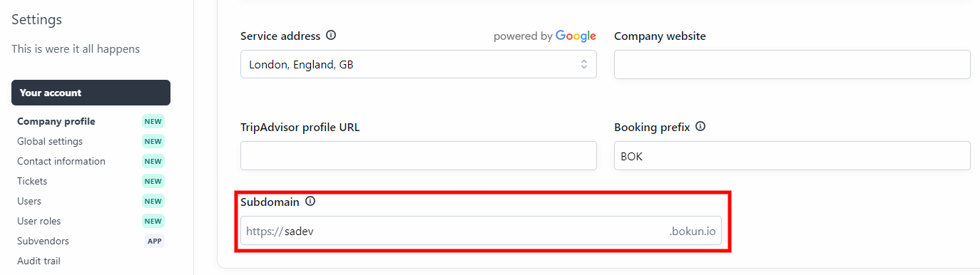The image size is (980, 275).
Task: Click the info icon beside Subdomain label
Action: coord(310,202)
